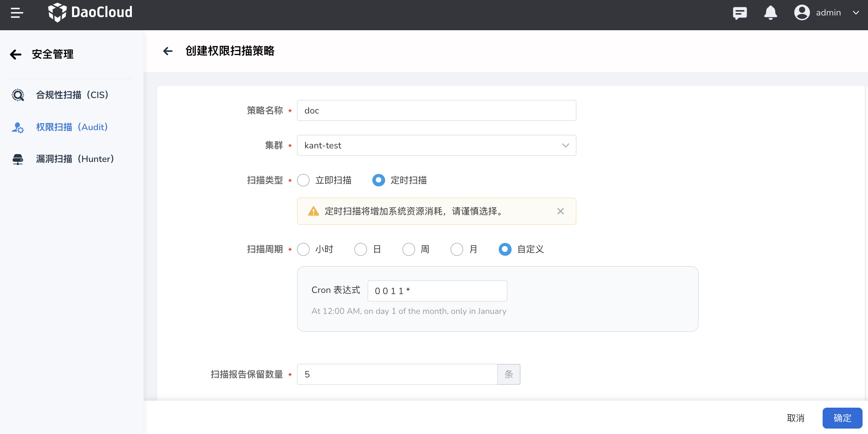868x434 pixels.
Task: Click the 策略名称 input containing doc
Action: click(436, 110)
